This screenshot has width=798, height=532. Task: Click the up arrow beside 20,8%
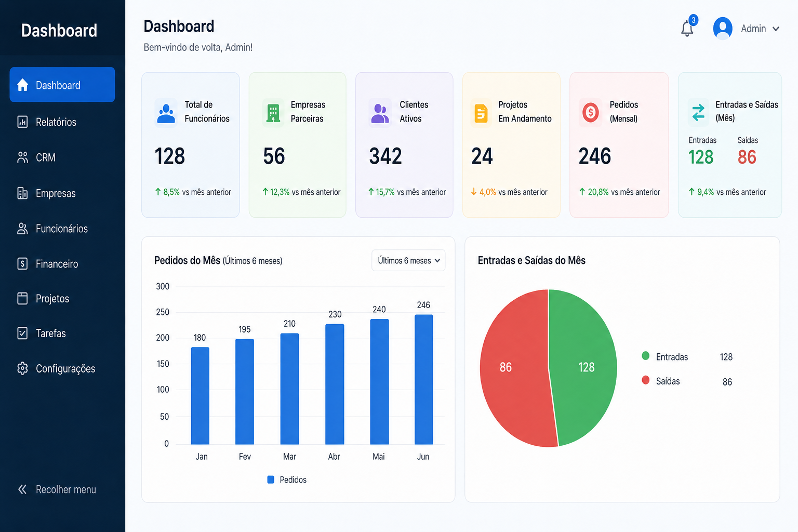pos(582,192)
